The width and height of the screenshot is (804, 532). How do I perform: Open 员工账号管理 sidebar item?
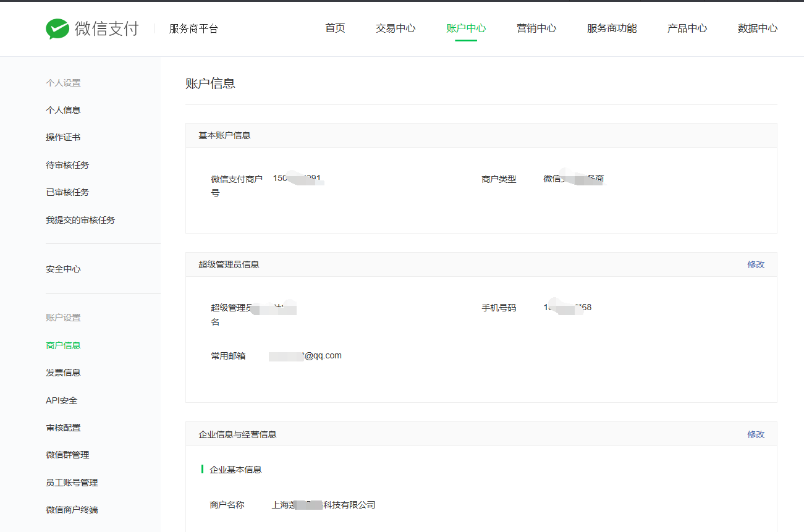pos(72,483)
